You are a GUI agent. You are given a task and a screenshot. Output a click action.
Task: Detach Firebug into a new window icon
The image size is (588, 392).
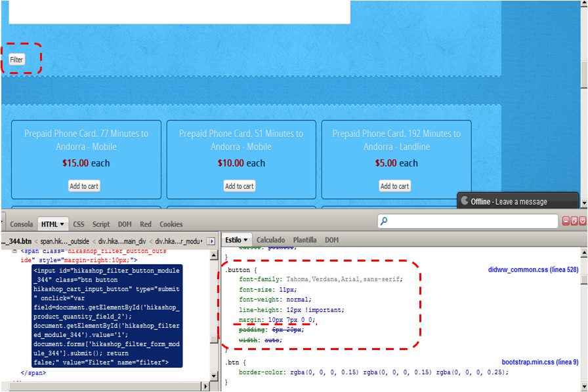574,221
